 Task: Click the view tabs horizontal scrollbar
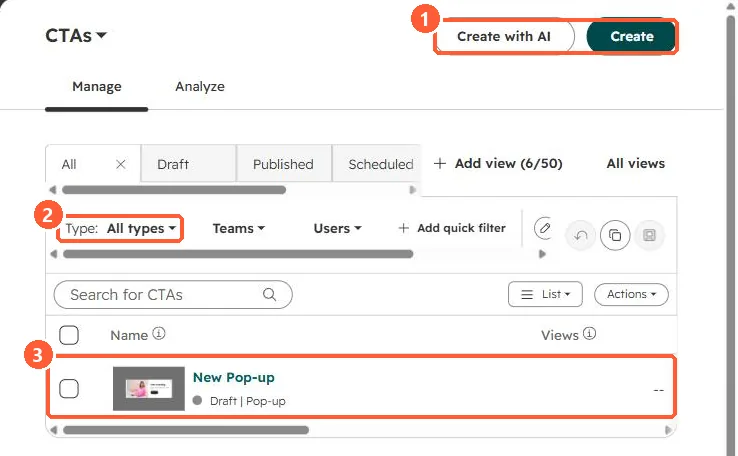tap(174, 190)
